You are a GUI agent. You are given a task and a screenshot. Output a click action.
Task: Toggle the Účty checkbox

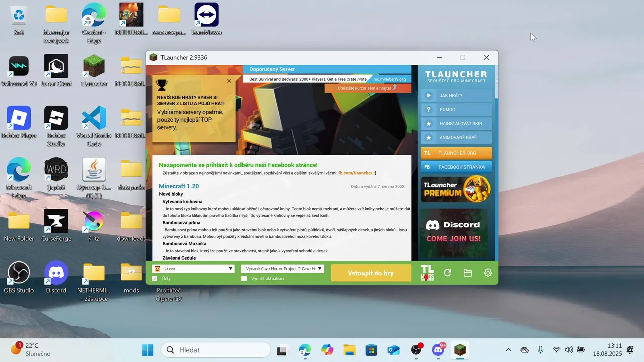155,278
